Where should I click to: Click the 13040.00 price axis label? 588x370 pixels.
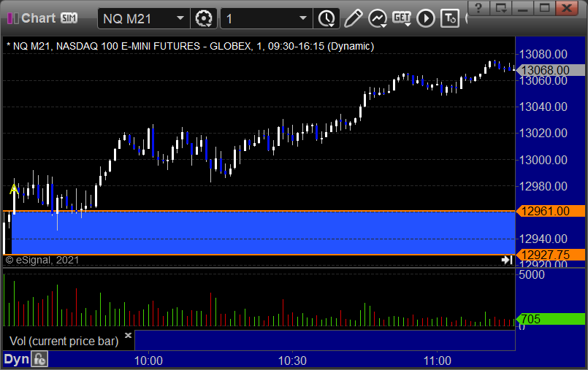[x=543, y=107]
